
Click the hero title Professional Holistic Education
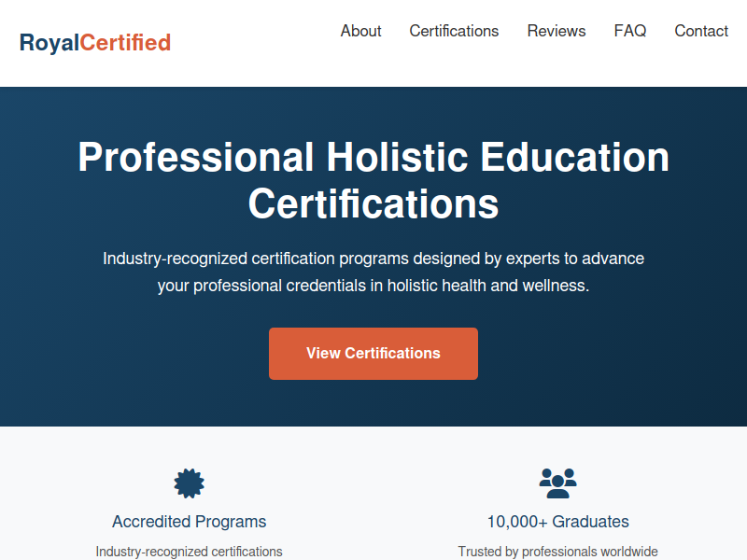(x=373, y=157)
